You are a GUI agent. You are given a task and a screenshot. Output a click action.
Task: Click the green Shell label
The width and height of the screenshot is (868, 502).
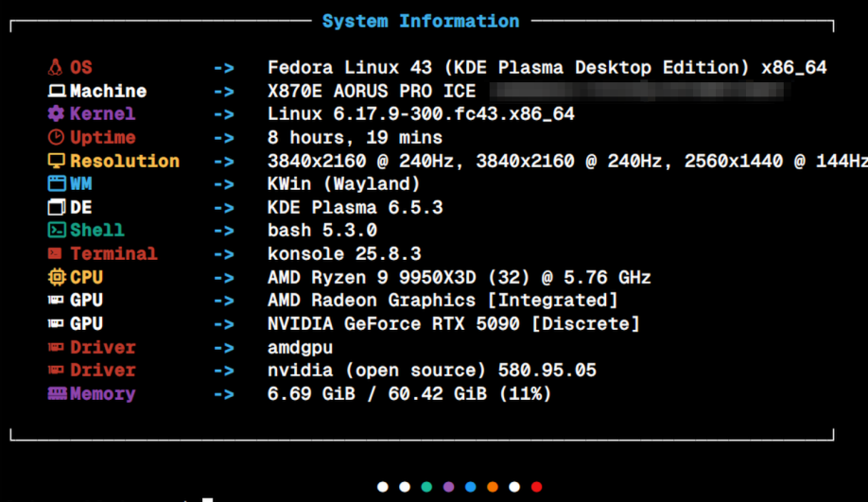coord(96,231)
